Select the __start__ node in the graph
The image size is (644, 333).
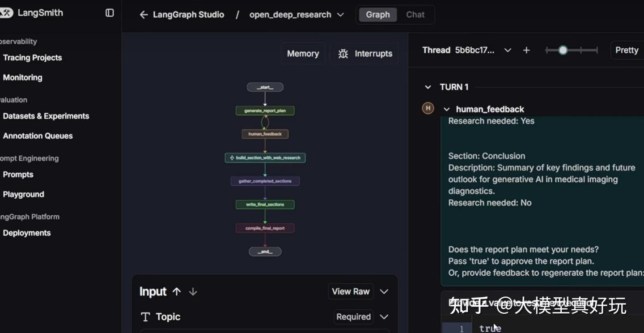tap(265, 87)
